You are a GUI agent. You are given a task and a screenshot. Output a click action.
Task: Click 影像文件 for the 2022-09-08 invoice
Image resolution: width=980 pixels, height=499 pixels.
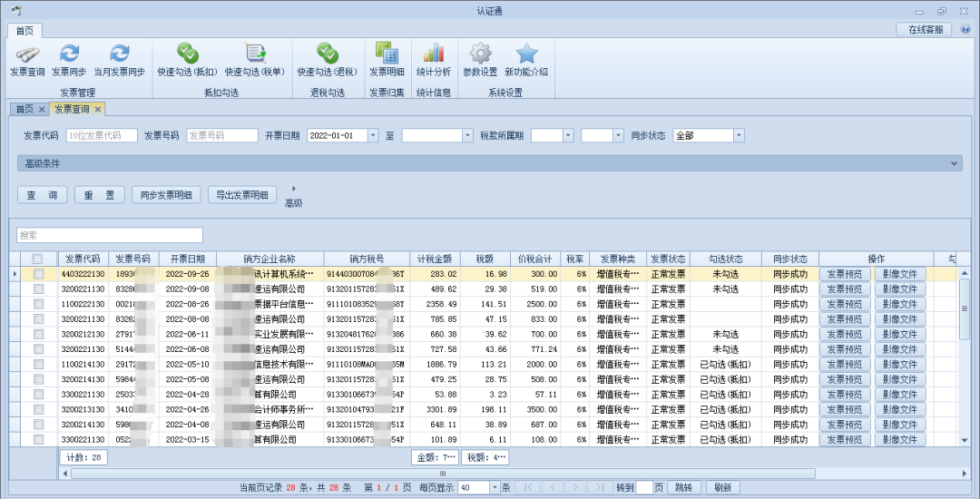click(x=900, y=289)
